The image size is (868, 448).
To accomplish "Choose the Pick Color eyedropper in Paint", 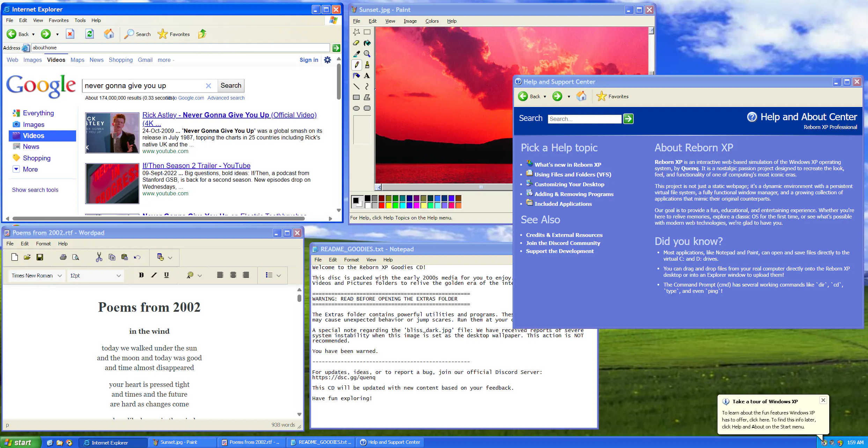I will [x=356, y=54].
